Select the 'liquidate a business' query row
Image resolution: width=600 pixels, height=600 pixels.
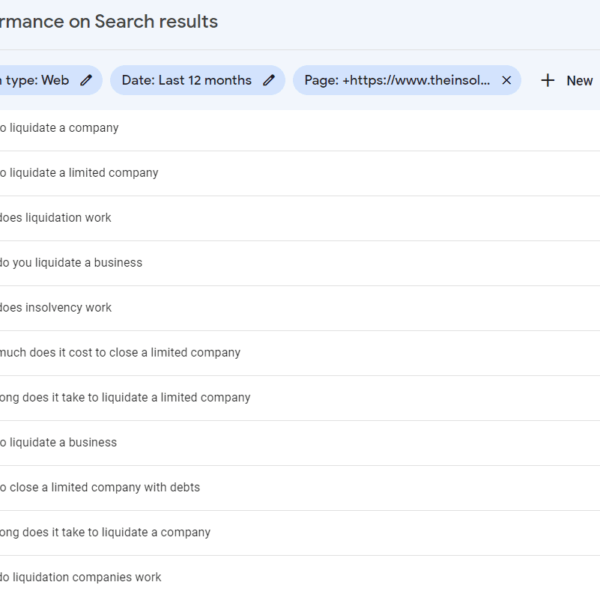tap(60, 443)
